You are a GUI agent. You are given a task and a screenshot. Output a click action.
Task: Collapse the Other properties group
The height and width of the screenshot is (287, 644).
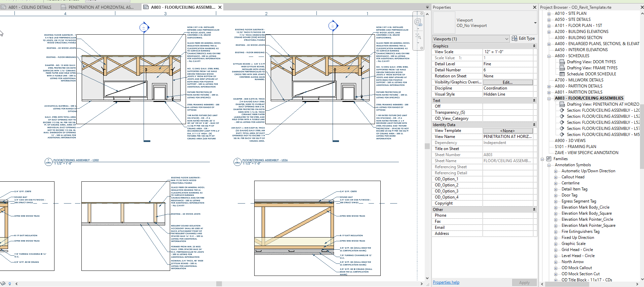[x=534, y=209]
